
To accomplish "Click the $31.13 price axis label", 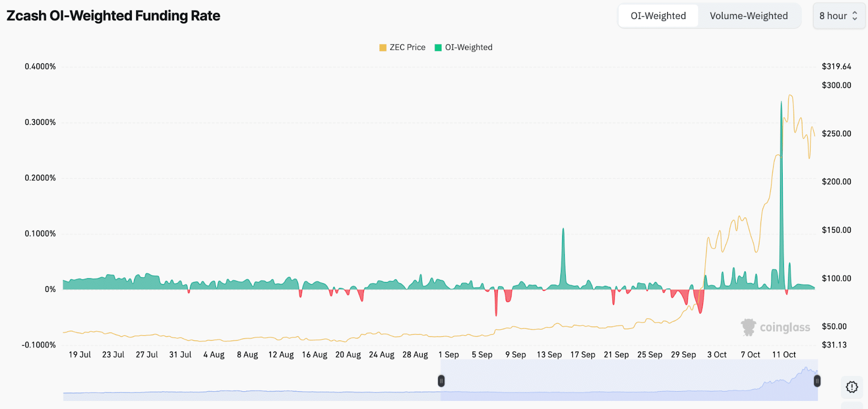I will tap(834, 345).
